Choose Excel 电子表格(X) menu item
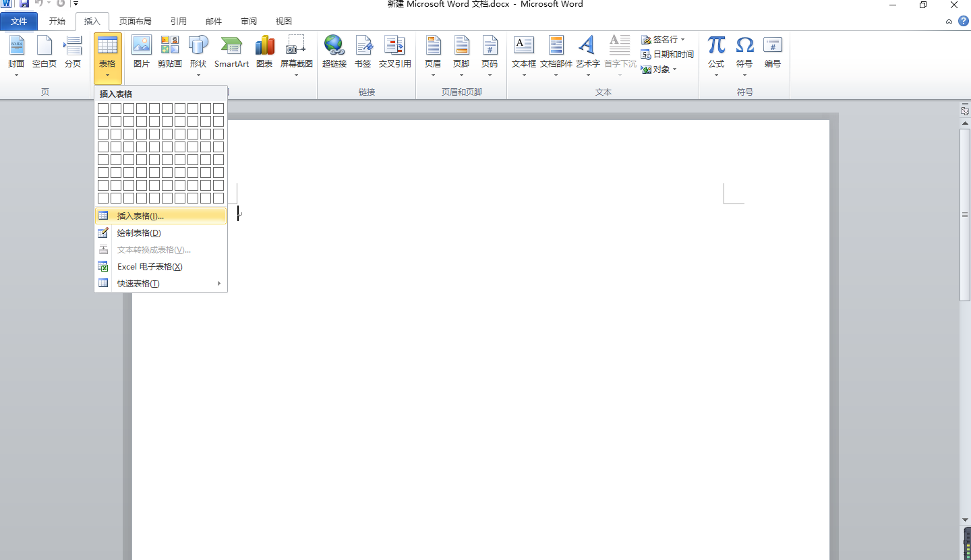 point(160,266)
